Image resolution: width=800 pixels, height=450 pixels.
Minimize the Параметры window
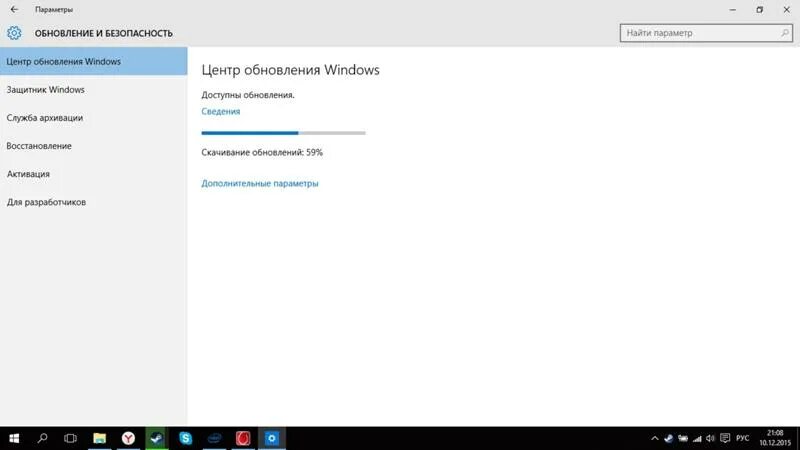[733, 9]
